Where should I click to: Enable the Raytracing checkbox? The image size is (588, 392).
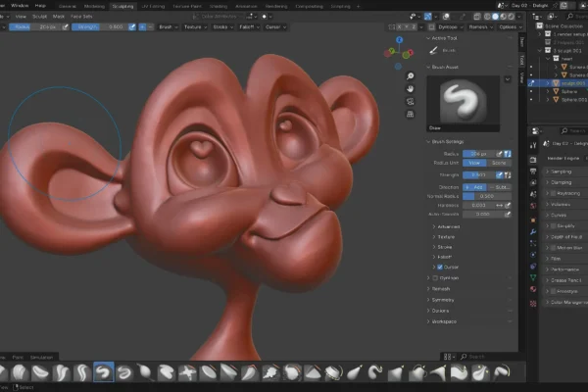(553, 194)
